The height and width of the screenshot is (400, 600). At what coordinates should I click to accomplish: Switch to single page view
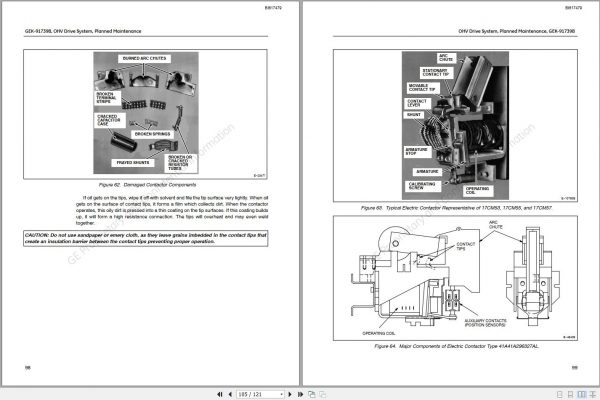(559, 394)
